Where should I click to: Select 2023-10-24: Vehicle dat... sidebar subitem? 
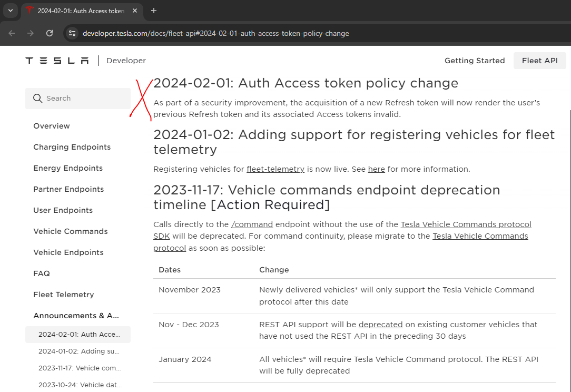tap(80, 385)
